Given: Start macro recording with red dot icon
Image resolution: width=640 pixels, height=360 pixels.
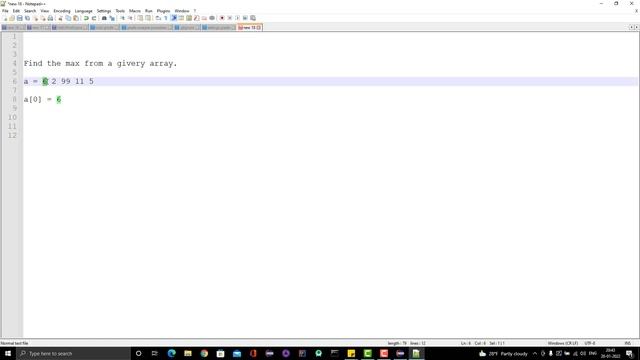Looking at the screenshot, I should (222, 18).
